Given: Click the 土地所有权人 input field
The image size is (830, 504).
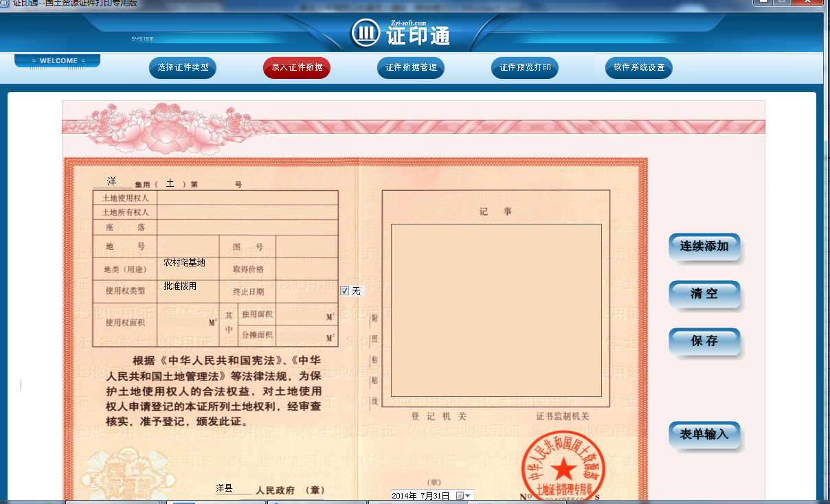Looking at the screenshot, I should 247,212.
